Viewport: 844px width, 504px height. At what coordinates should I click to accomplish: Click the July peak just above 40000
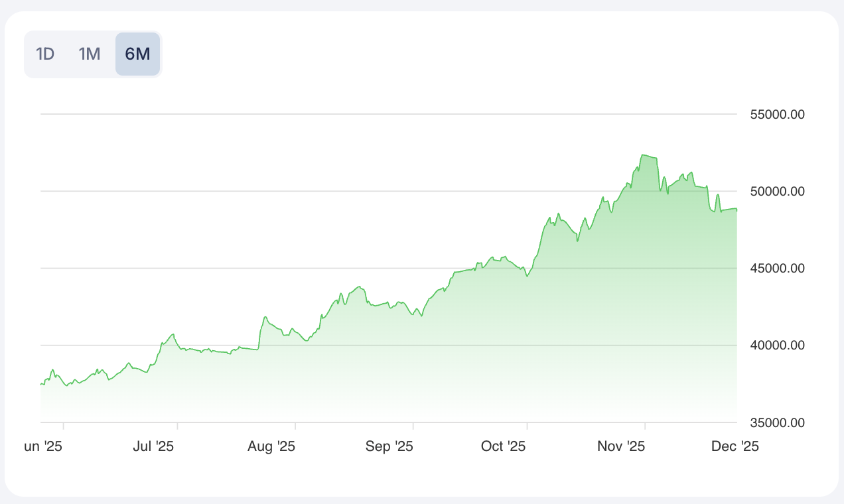pyautogui.click(x=173, y=334)
